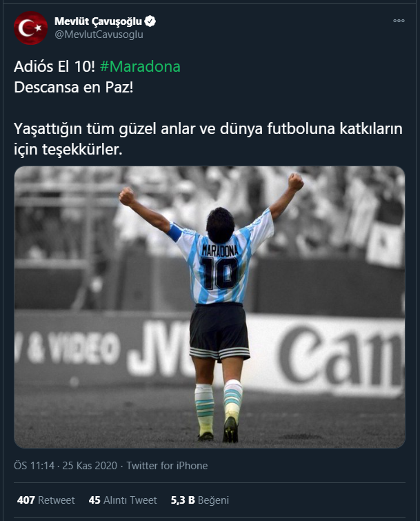The height and width of the screenshot is (521, 420).
Task: Open Mevlüt Çavuşoğlu display name profile
Action: click(99, 21)
